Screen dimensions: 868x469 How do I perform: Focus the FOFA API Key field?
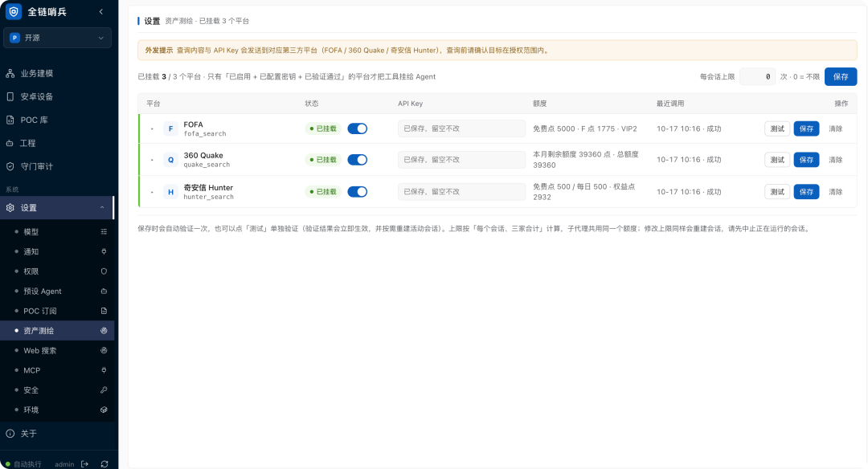461,128
